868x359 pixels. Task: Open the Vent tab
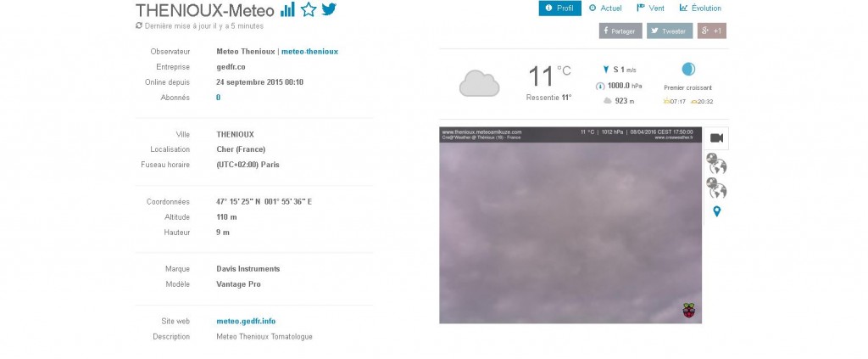coord(650,8)
